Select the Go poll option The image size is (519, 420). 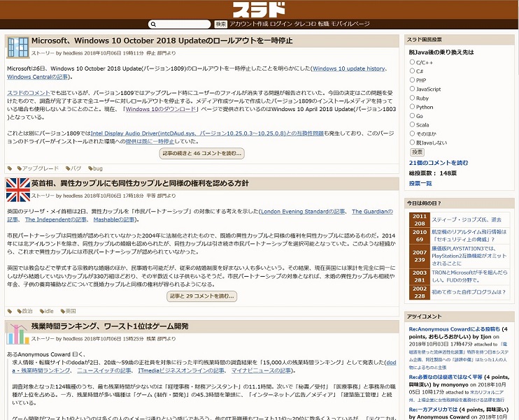pyautogui.click(x=412, y=115)
